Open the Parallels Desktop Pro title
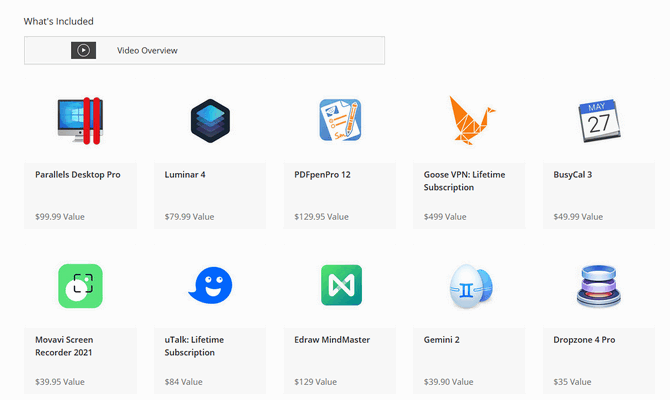The image size is (670, 400). [78, 174]
